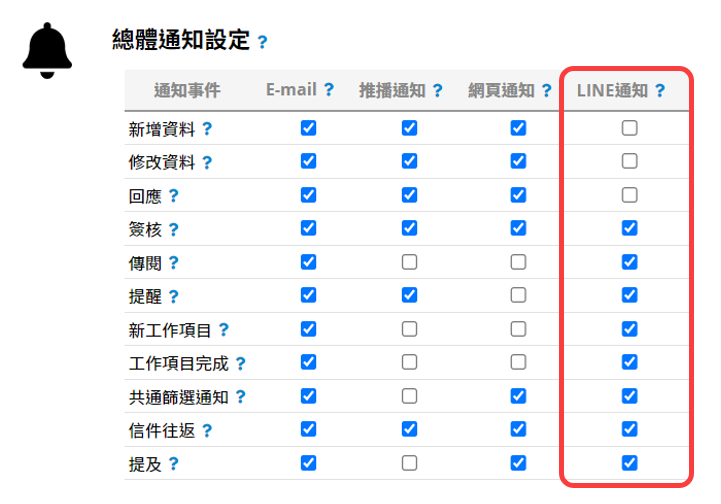Click help icon next to 信件往返
Image resolution: width=721 pixels, height=504 pixels.
coord(207,431)
